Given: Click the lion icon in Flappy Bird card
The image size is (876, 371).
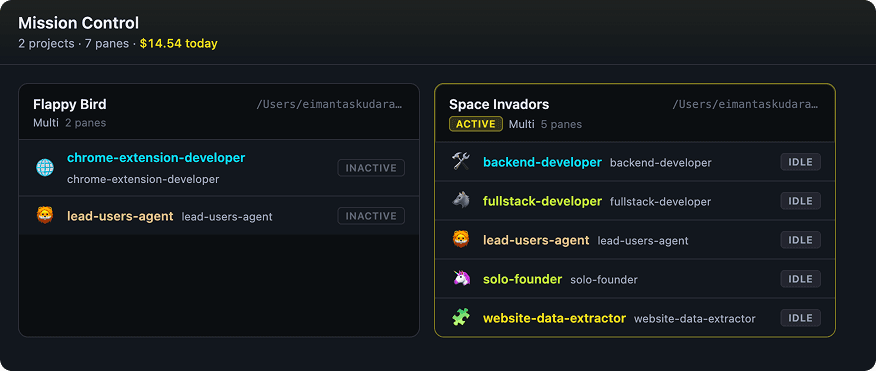Looking at the screenshot, I should coord(45,216).
